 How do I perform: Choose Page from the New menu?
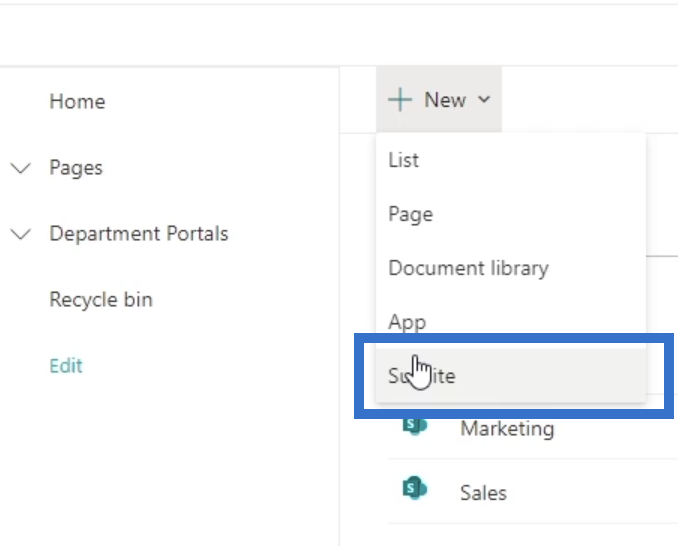(410, 214)
